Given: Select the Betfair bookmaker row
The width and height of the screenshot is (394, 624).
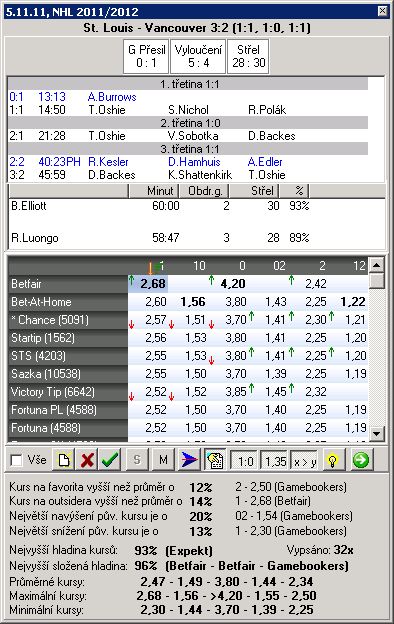Looking at the screenshot, I should point(188,284).
